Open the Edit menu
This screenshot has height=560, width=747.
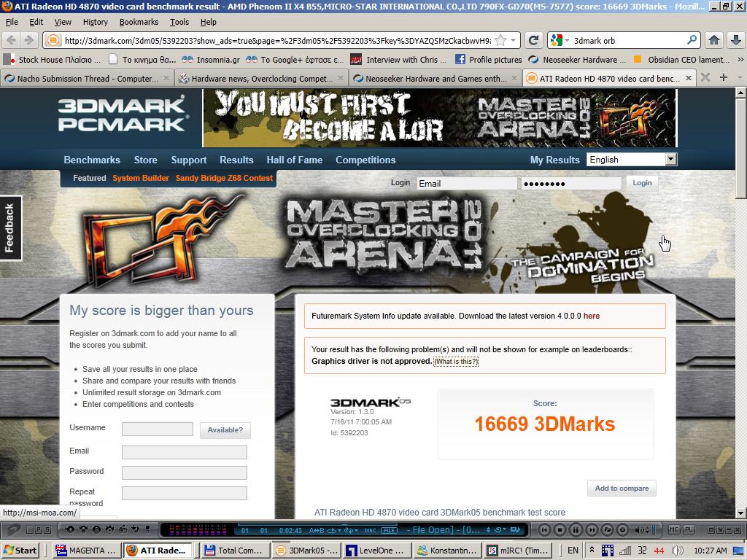coord(36,22)
